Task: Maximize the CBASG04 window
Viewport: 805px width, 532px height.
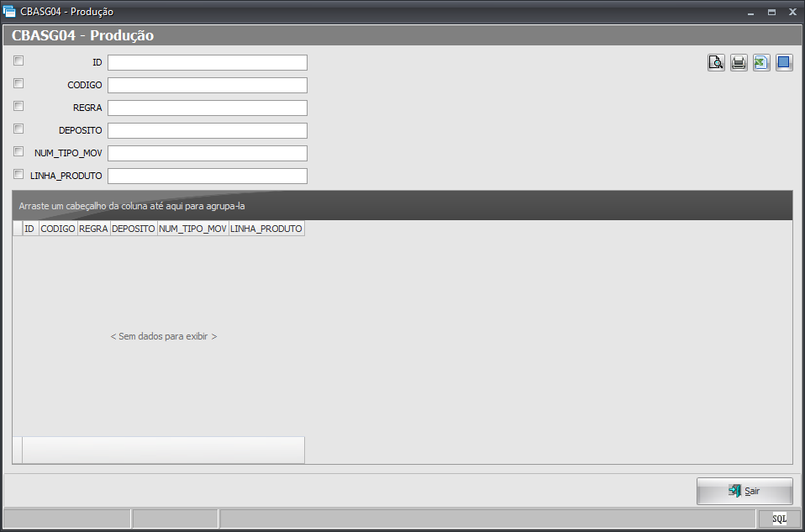Action: click(771, 13)
